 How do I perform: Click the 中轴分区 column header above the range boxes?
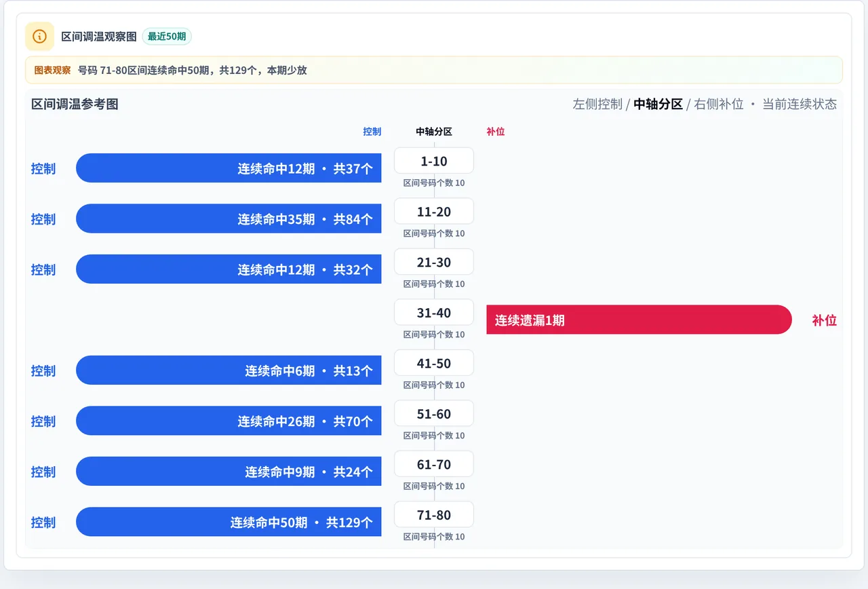[434, 132]
